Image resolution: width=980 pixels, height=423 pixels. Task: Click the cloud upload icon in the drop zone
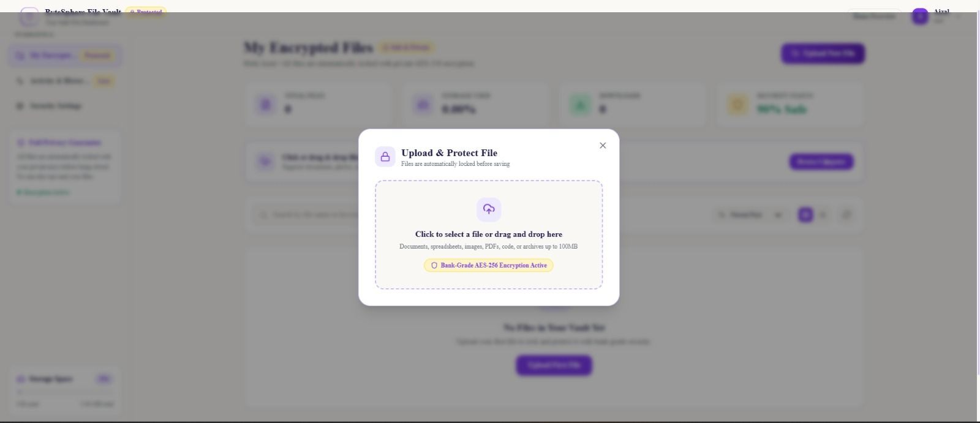click(489, 209)
